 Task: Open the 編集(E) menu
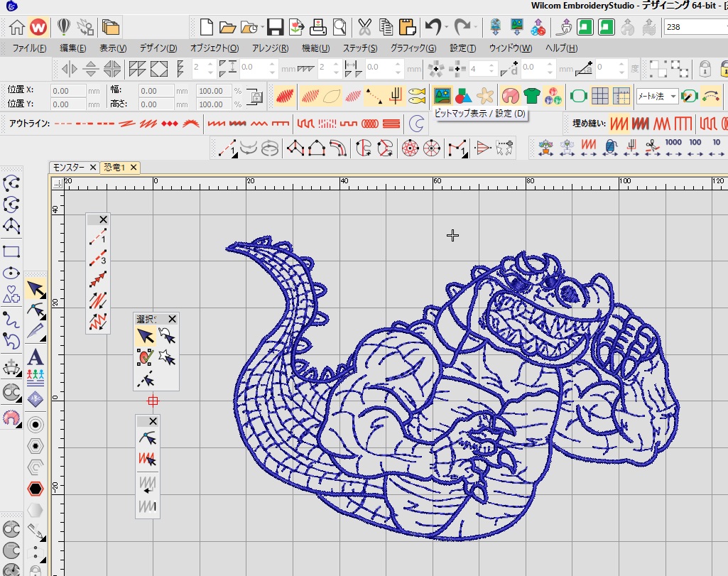[73, 48]
